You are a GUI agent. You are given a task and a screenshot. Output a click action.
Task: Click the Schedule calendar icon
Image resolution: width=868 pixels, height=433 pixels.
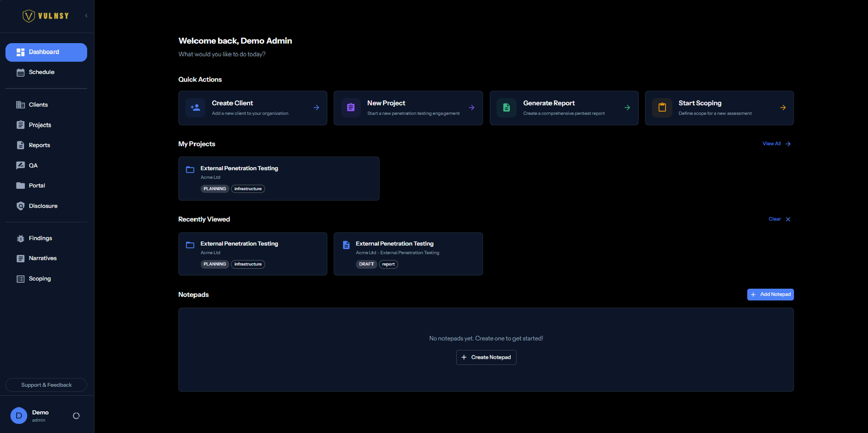click(x=20, y=73)
